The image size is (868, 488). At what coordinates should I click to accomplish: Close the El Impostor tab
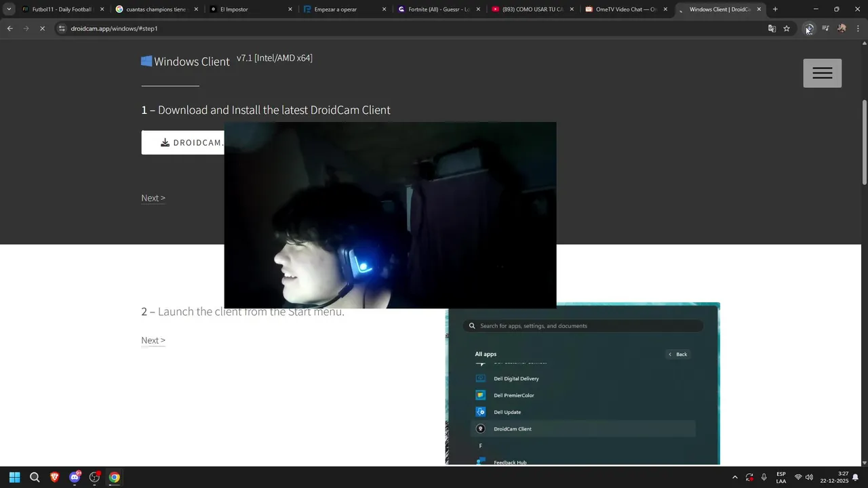pos(290,9)
